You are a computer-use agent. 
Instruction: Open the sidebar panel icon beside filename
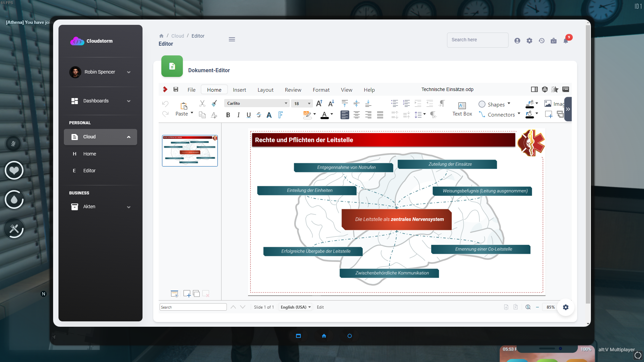click(534, 89)
